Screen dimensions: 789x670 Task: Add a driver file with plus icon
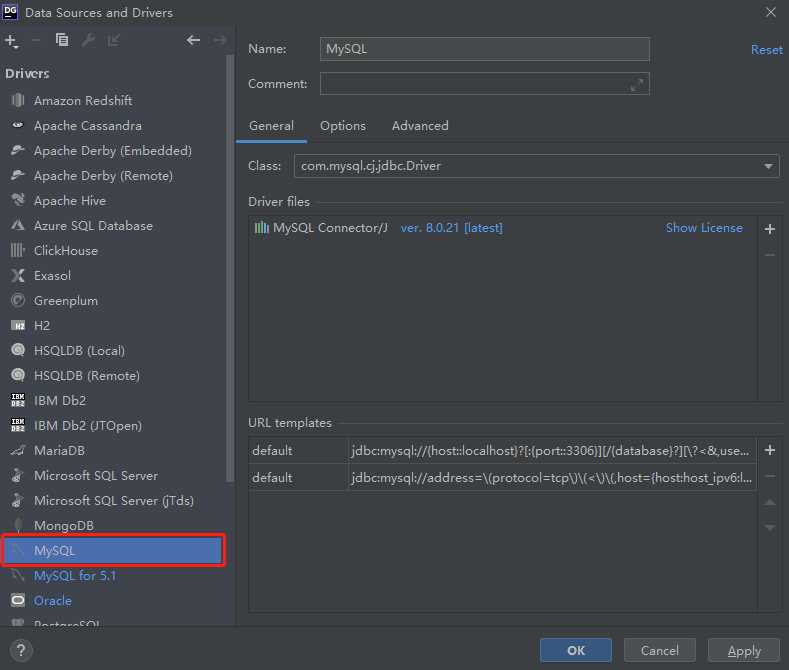(x=770, y=229)
